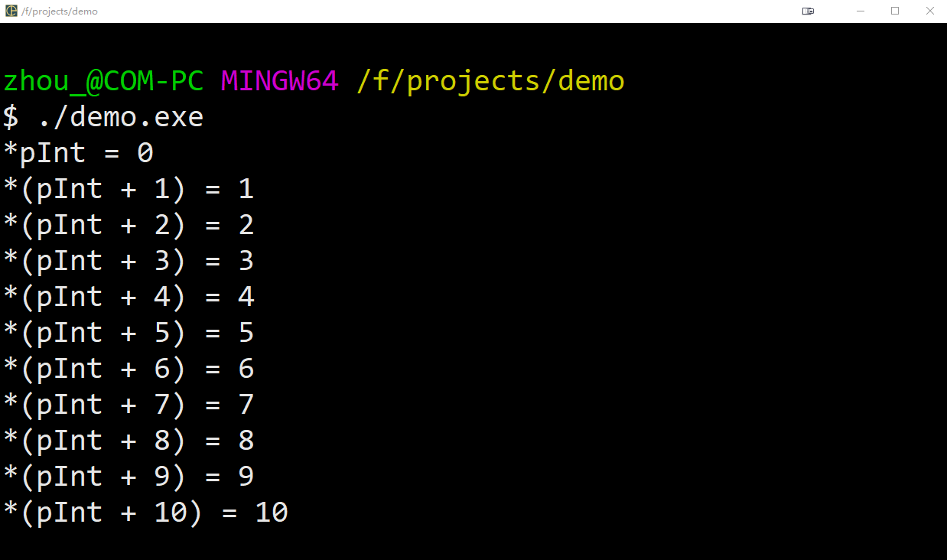Click the terminal app icon in title bar
Image resolution: width=947 pixels, height=560 pixels.
(11, 11)
